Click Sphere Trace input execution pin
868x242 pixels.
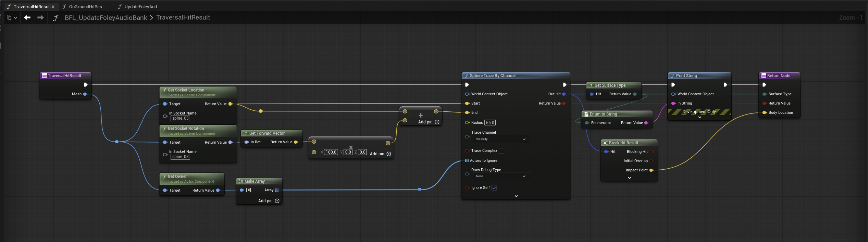(x=467, y=85)
